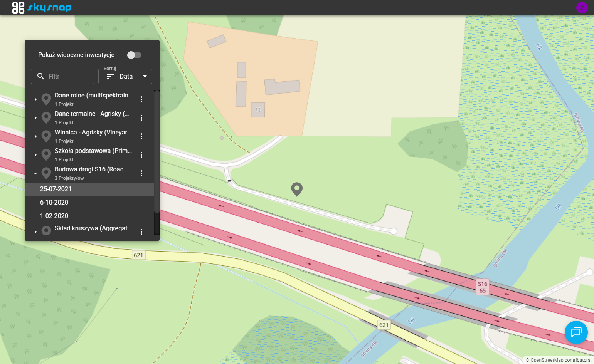Select the 1-02-2020 project

(89, 216)
